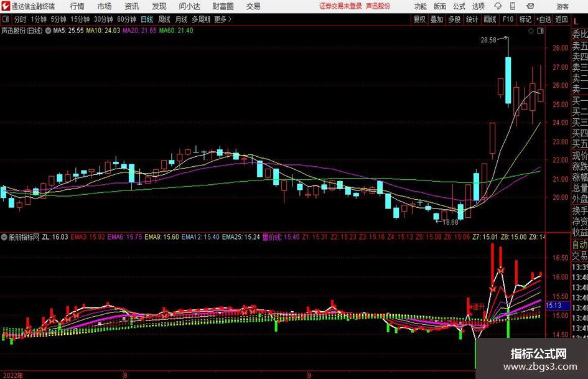This screenshot has width=588, height=379.
Task: Expand the 更多 period options
Action: click(223, 19)
